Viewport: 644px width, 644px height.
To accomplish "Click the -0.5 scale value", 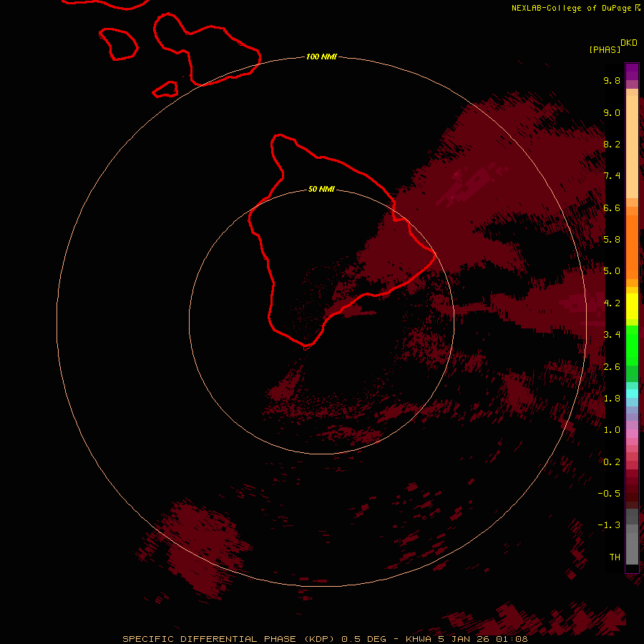I will (x=609, y=494).
